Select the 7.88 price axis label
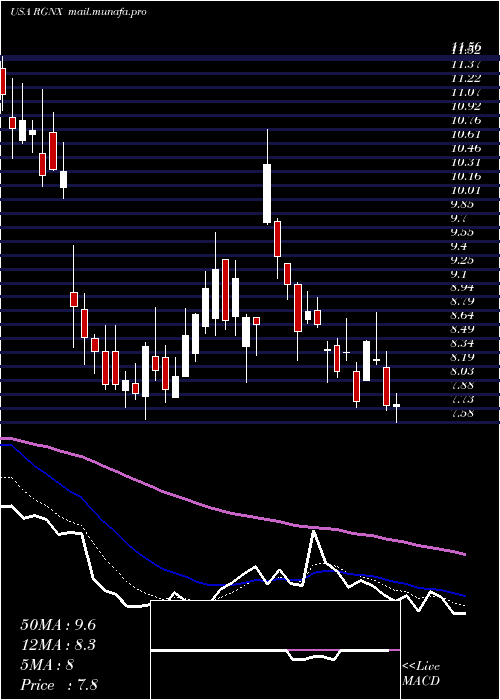The image size is (500, 700). click(463, 385)
